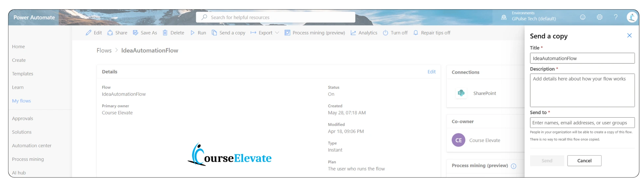
Task: Click the Turn off power icon
Action: point(385,33)
